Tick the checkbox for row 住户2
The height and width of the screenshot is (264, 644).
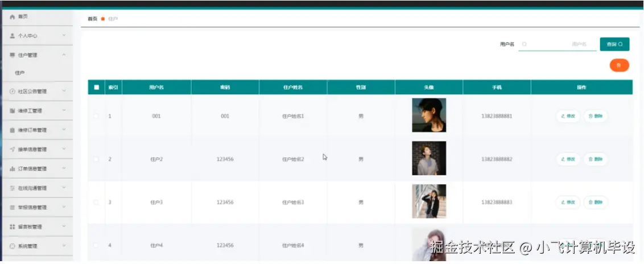[x=97, y=159]
